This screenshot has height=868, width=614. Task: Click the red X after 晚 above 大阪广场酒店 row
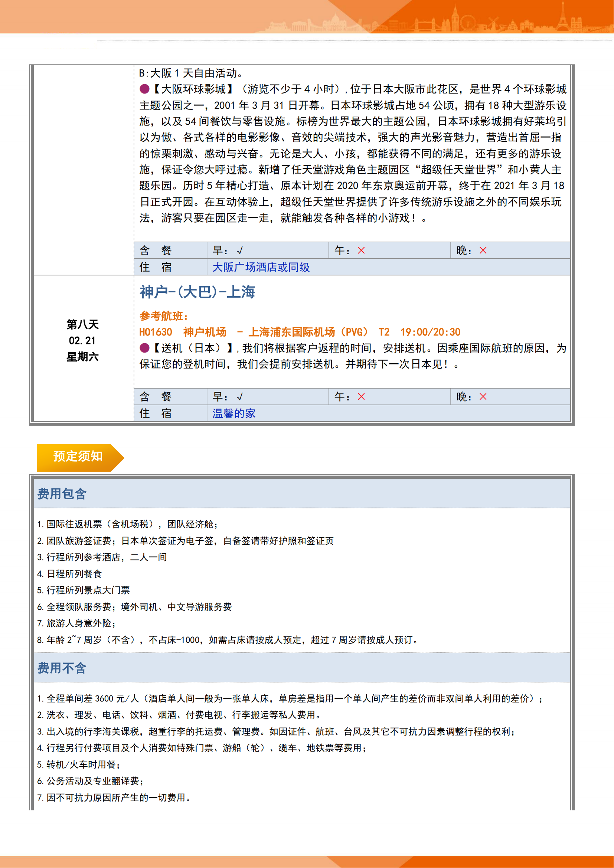[483, 250]
